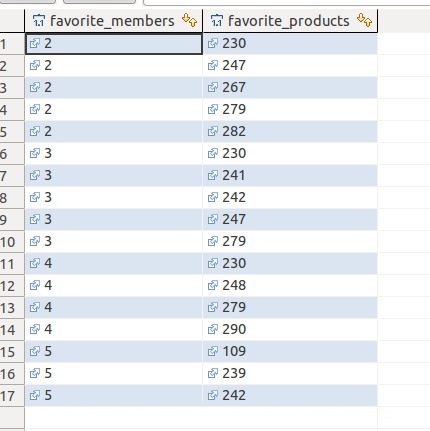430x431 pixels.
Task: Open link icon in row 11 members cell
Action: coord(35,263)
